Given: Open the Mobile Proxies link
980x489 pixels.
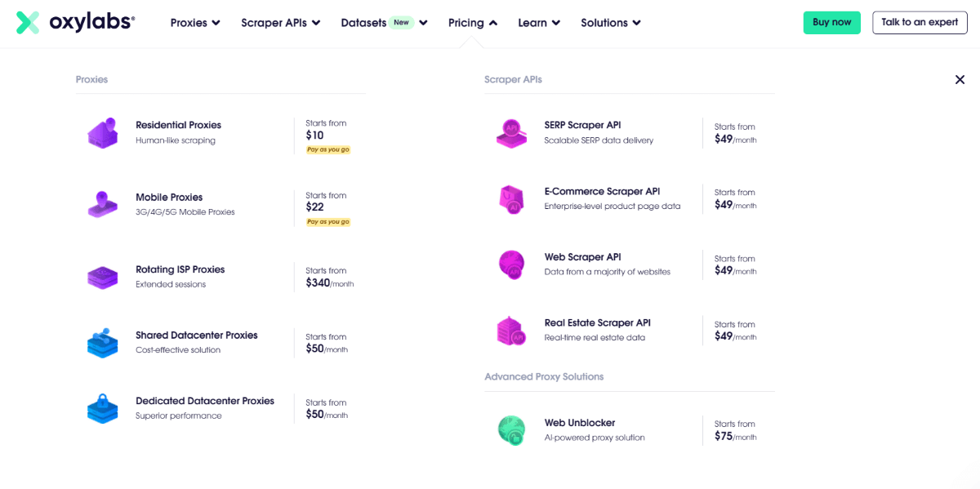Looking at the screenshot, I should pos(169,197).
